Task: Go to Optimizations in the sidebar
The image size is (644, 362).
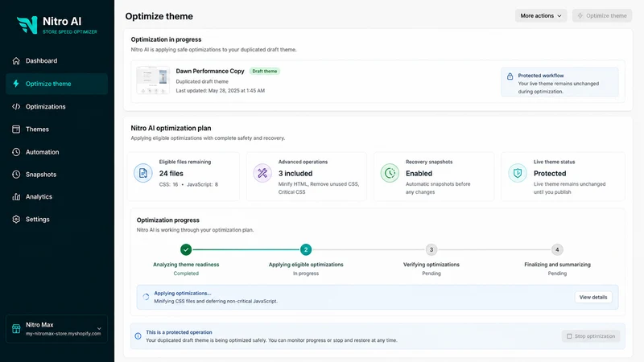Action: pos(56,107)
